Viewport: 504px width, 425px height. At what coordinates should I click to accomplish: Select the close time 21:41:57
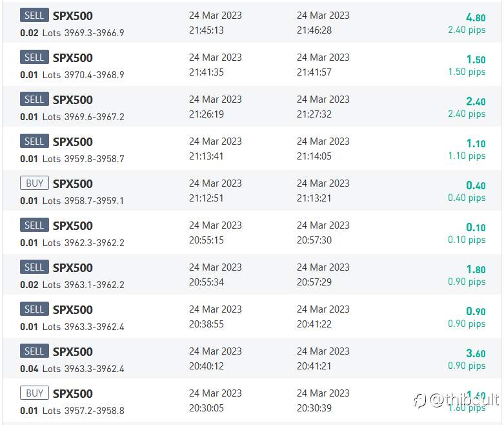click(314, 72)
